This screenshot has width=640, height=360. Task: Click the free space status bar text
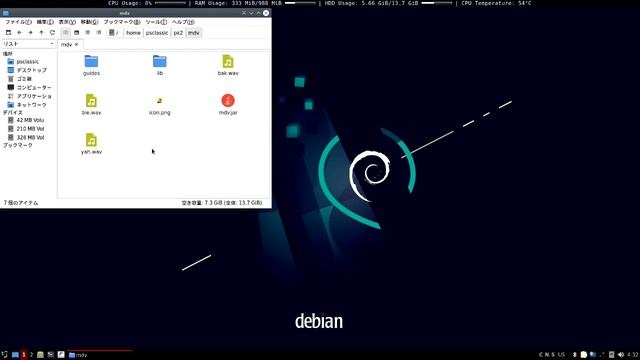[222, 203]
